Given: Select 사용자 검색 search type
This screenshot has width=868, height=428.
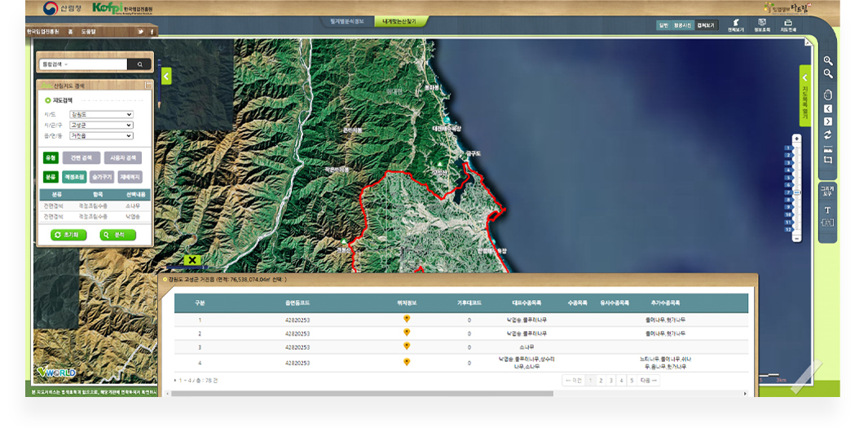Looking at the screenshot, I should click(123, 158).
